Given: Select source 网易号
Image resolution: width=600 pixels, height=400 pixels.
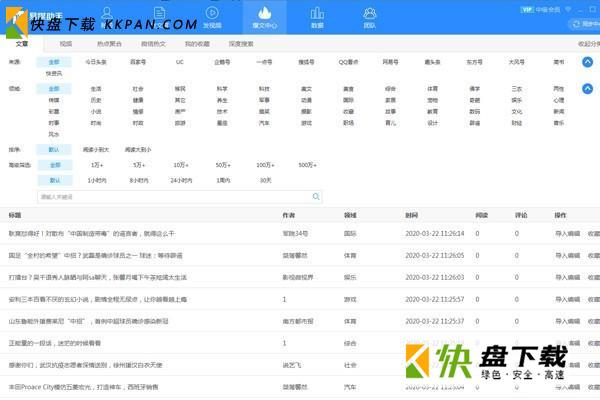Looking at the screenshot, I should [x=390, y=62].
